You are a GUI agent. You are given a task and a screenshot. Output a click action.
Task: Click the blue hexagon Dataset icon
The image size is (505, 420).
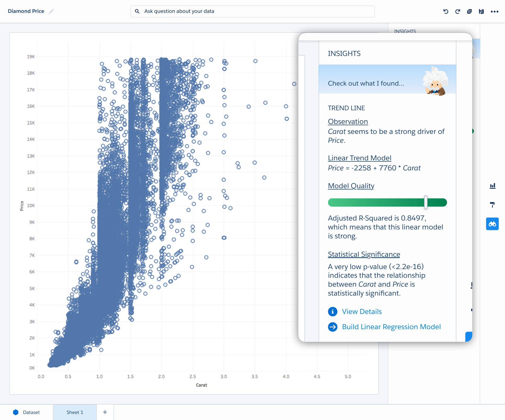pyautogui.click(x=16, y=412)
